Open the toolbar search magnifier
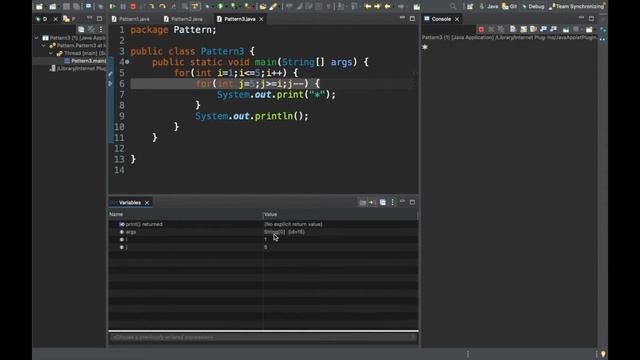The image size is (640, 360). tap(453, 7)
